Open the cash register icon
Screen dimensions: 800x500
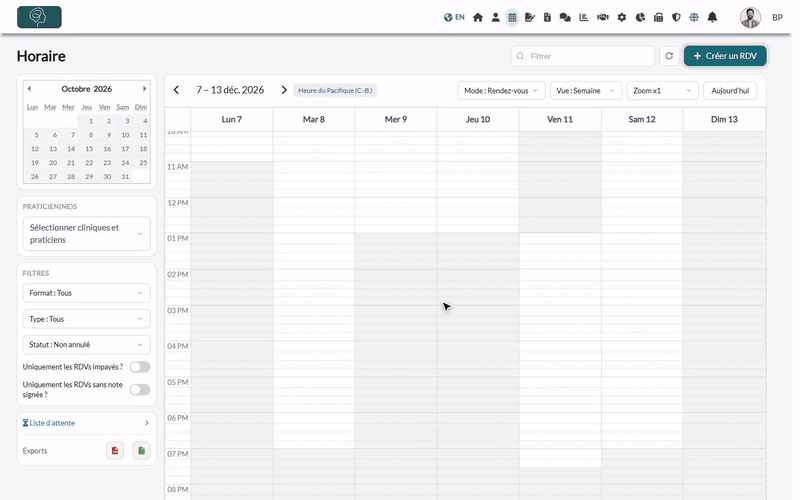click(658, 17)
